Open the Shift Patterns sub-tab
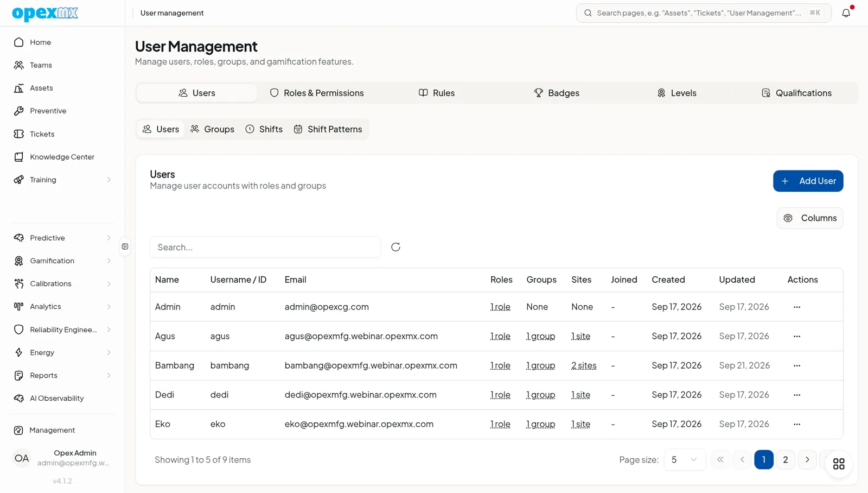 [x=328, y=129]
